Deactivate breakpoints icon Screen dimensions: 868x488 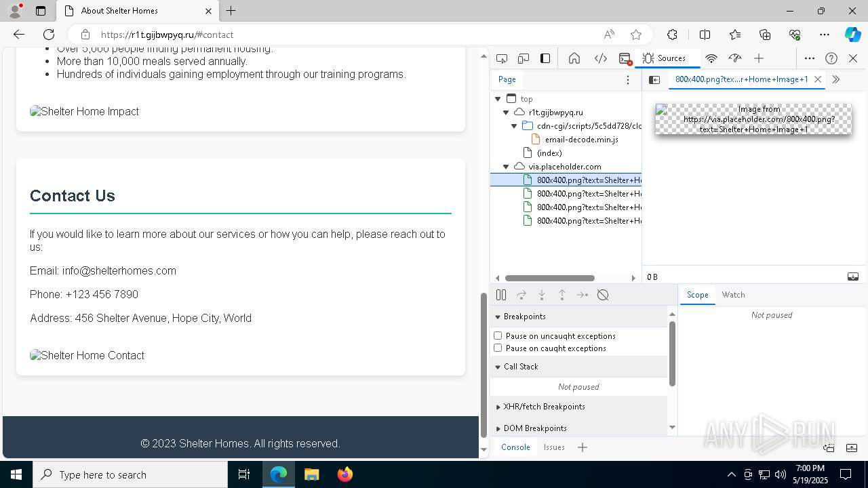pos(603,295)
